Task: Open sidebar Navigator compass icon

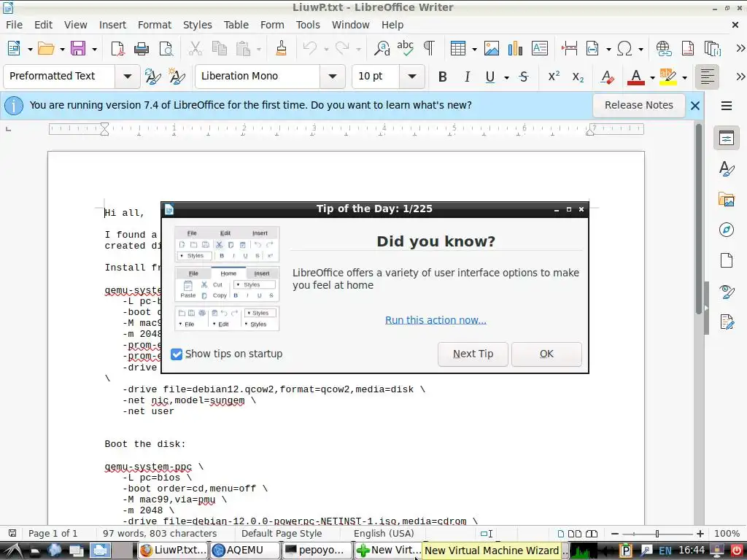Action: pyautogui.click(x=726, y=230)
